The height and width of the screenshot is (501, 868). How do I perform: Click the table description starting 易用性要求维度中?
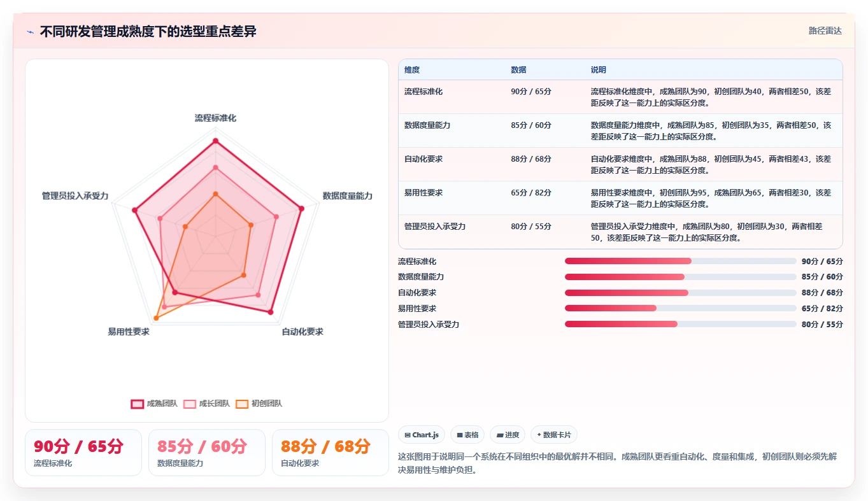pyautogui.click(x=711, y=198)
